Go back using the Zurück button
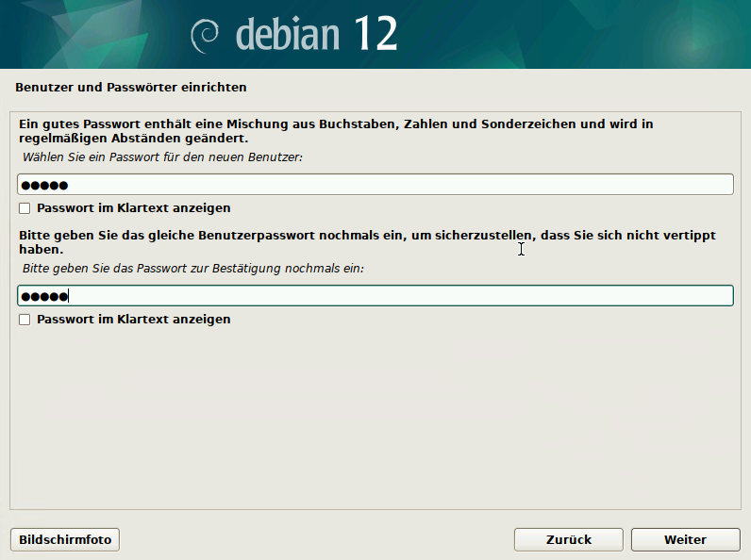 point(569,540)
